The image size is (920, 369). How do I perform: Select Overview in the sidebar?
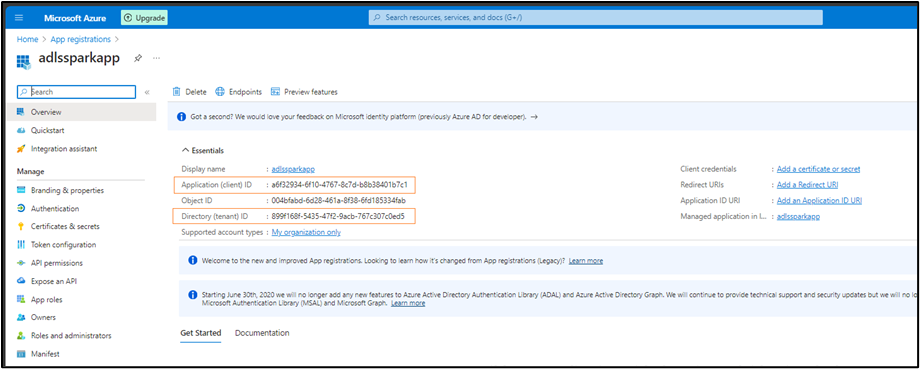pos(82,112)
